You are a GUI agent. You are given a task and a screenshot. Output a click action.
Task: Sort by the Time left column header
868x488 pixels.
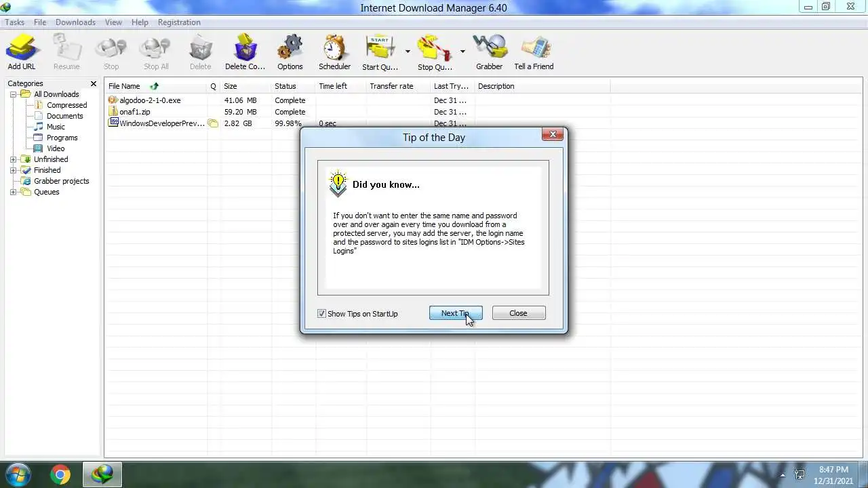340,86
